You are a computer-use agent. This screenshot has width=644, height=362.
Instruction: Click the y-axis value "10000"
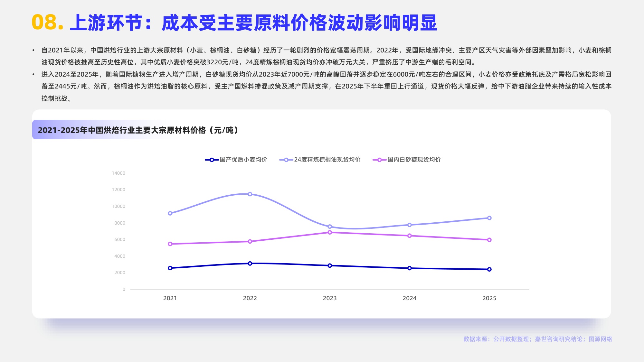118,206
